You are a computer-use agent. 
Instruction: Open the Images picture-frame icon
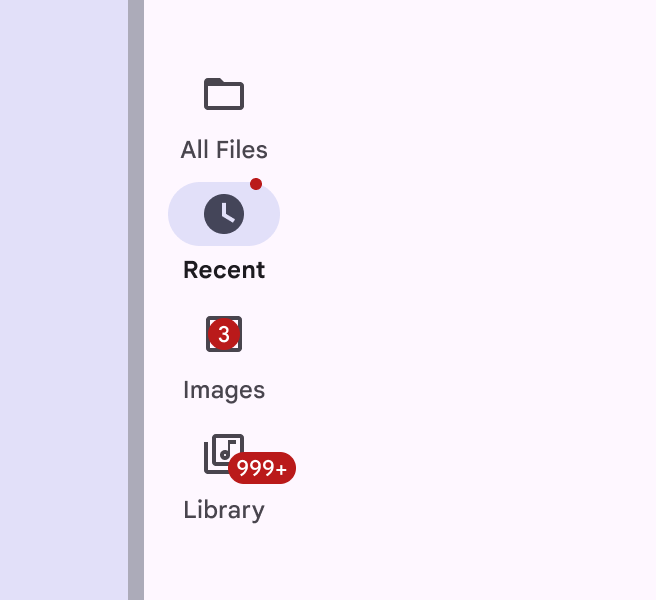224,334
